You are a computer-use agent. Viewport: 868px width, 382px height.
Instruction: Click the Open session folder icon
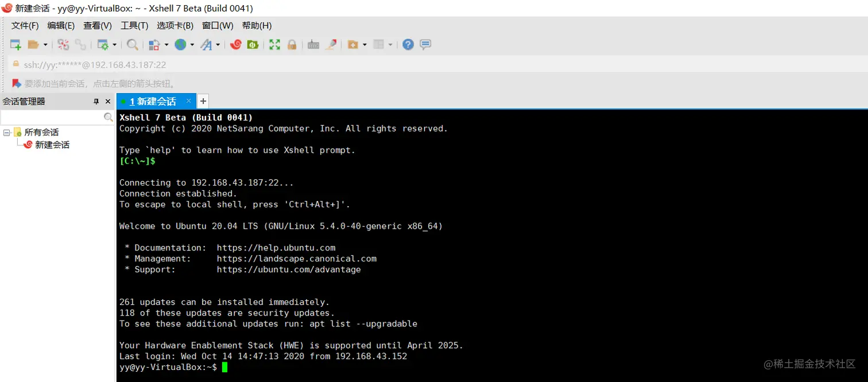click(33, 44)
